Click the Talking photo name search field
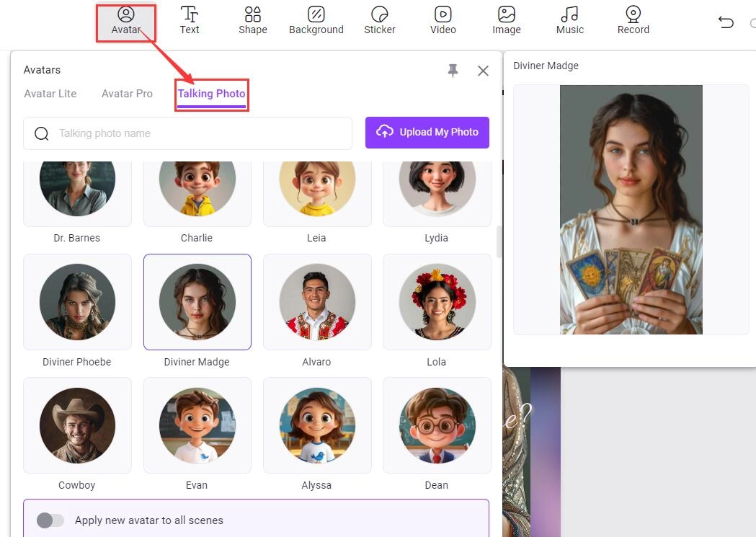Viewport: 756px width, 537px height. click(x=195, y=133)
